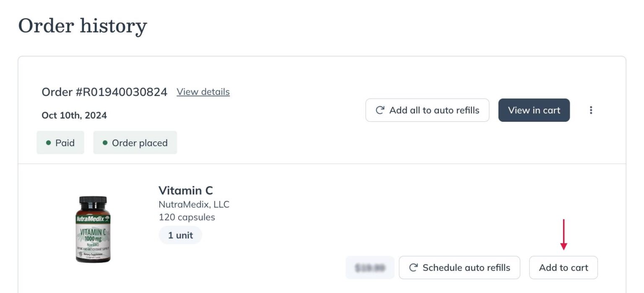Click the Vitamin C product title

(x=186, y=191)
